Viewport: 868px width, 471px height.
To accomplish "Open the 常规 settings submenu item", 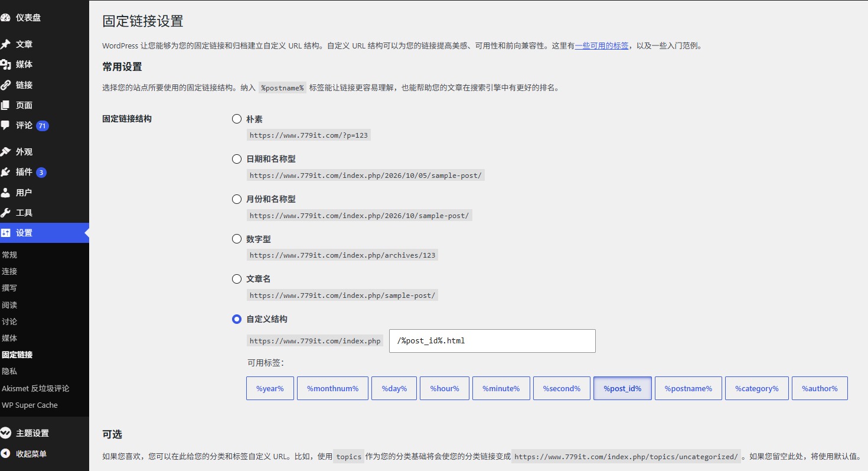I will [9, 255].
